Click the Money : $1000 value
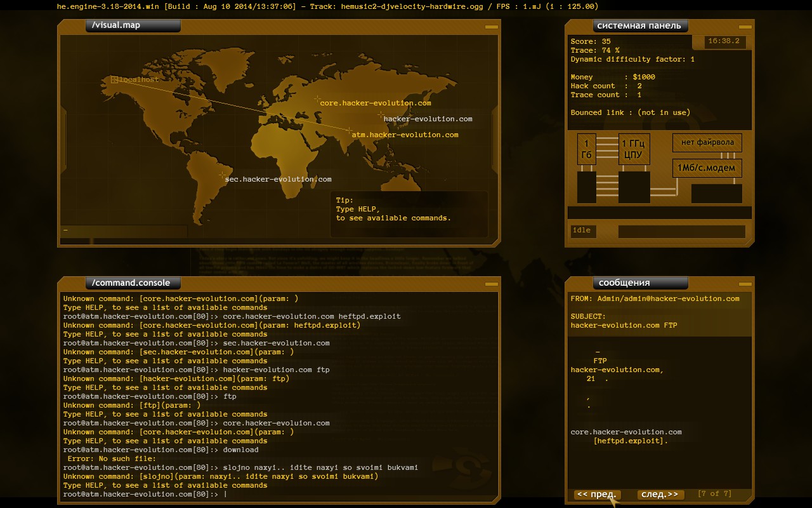The image size is (812, 508). point(613,77)
